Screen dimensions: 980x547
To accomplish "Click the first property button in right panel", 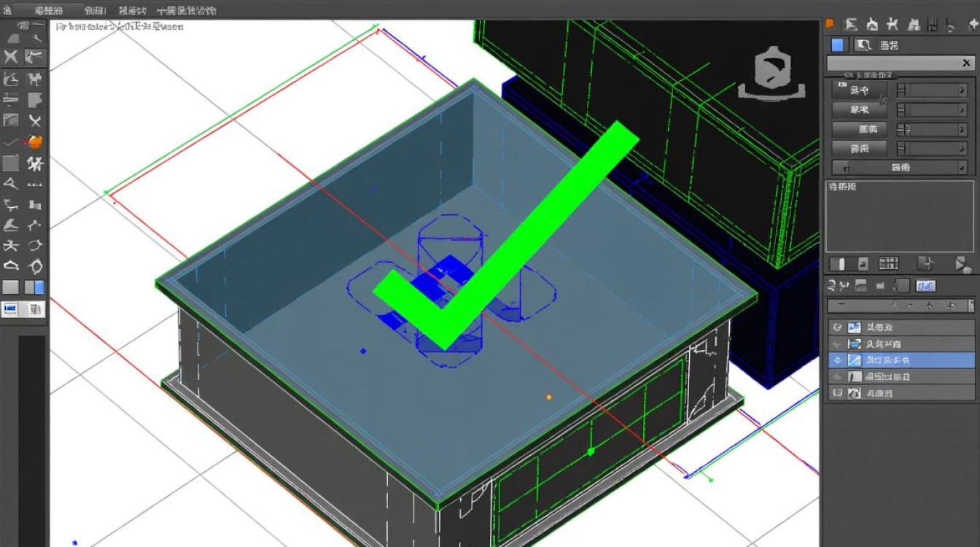I will (x=859, y=91).
